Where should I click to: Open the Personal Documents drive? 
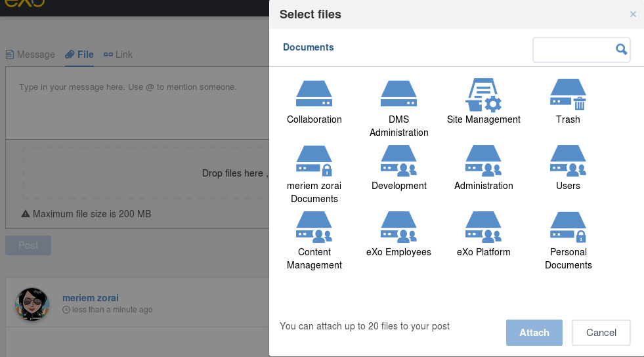(x=568, y=227)
